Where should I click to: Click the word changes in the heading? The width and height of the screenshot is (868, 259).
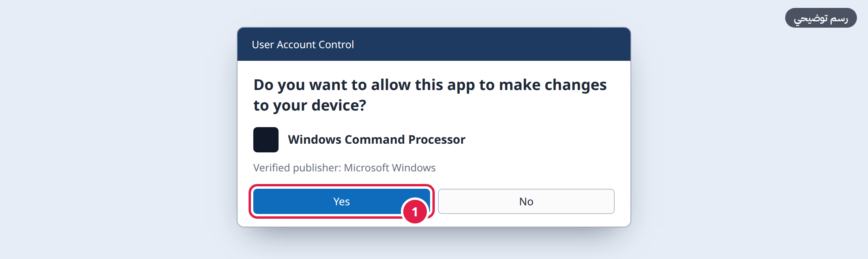click(x=576, y=85)
